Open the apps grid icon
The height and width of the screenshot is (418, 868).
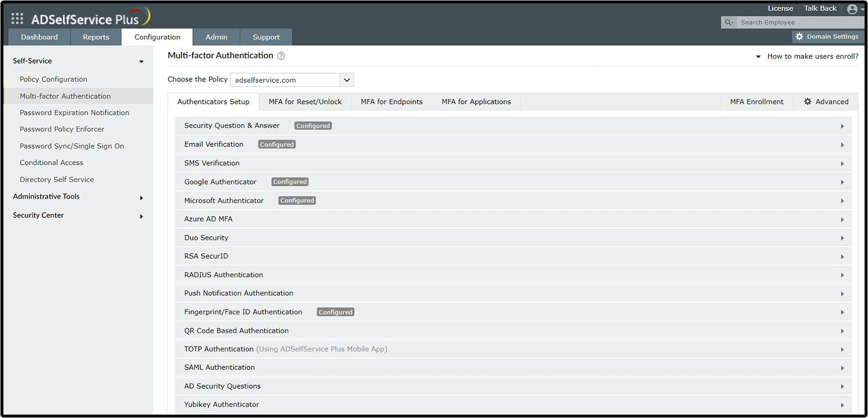(x=17, y=19)
